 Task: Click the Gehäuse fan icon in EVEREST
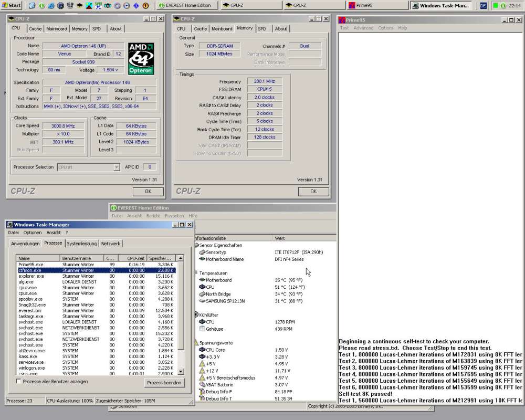coord(202,329)
